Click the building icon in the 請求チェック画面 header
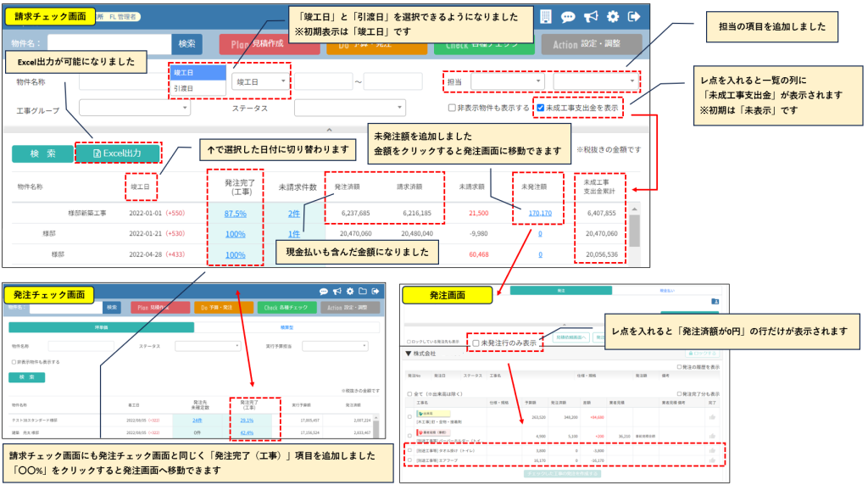The width and height of the screenshot is (868, 485). tap(546, 17)
